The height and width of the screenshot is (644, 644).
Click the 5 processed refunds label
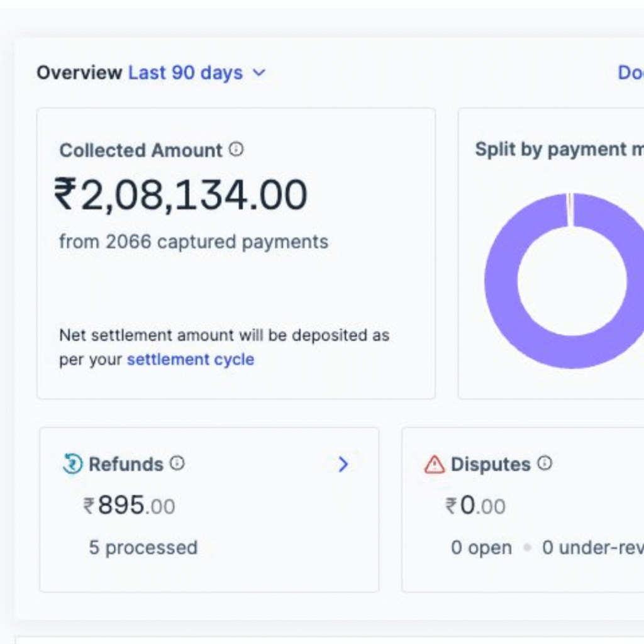(143, 547)
